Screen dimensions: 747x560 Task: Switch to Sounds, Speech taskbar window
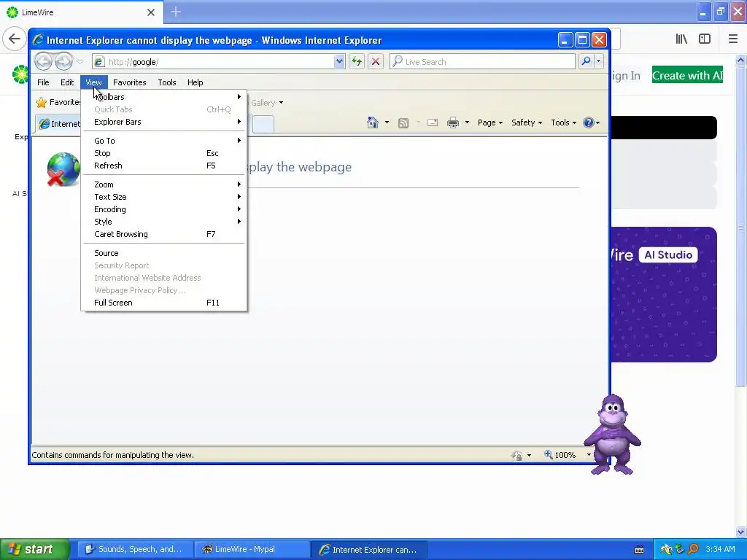click(x=135, y=550)
